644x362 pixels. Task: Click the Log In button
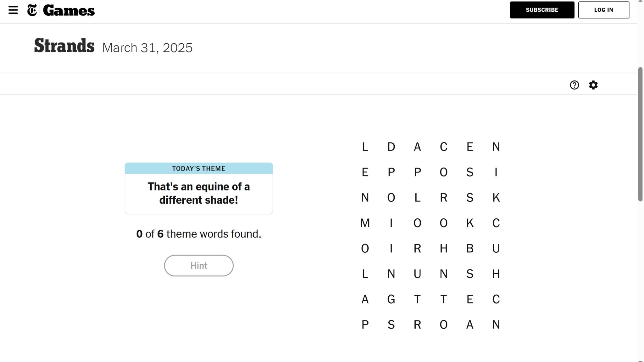pyautogui.click(x=603, y=10)
